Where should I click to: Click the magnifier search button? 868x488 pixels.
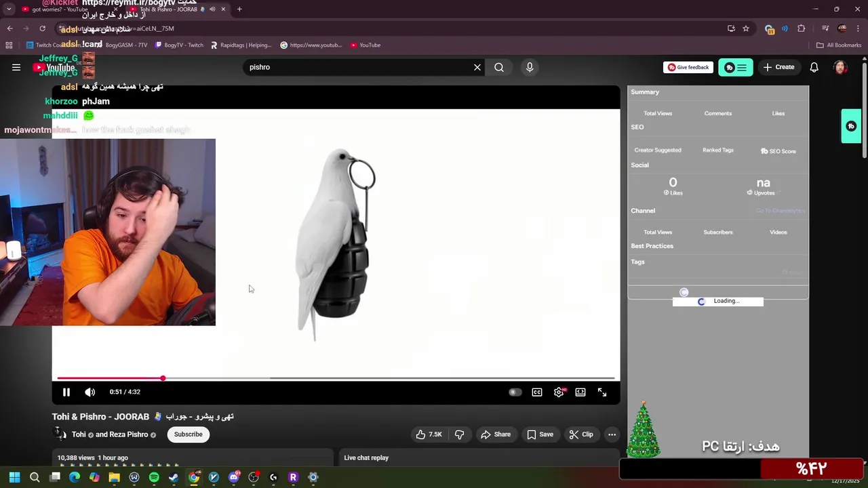coord(499,67)
